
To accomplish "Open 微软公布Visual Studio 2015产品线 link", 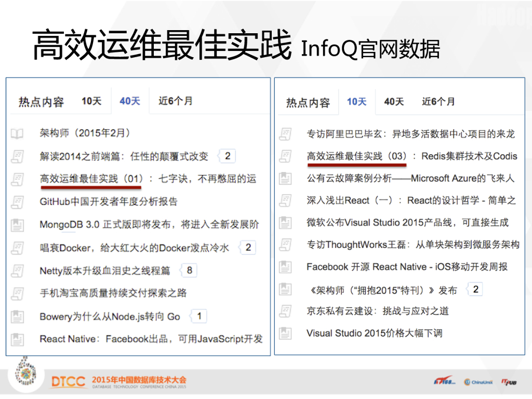I will pos(408,222).
